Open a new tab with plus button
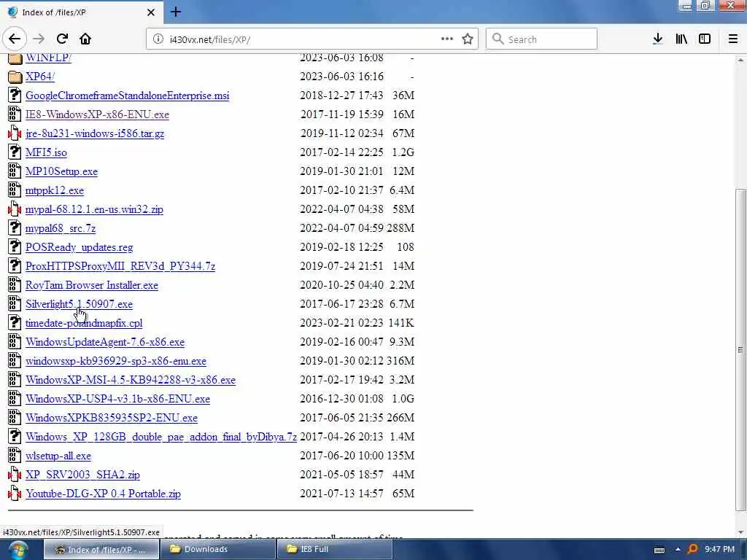 point(176,12)
